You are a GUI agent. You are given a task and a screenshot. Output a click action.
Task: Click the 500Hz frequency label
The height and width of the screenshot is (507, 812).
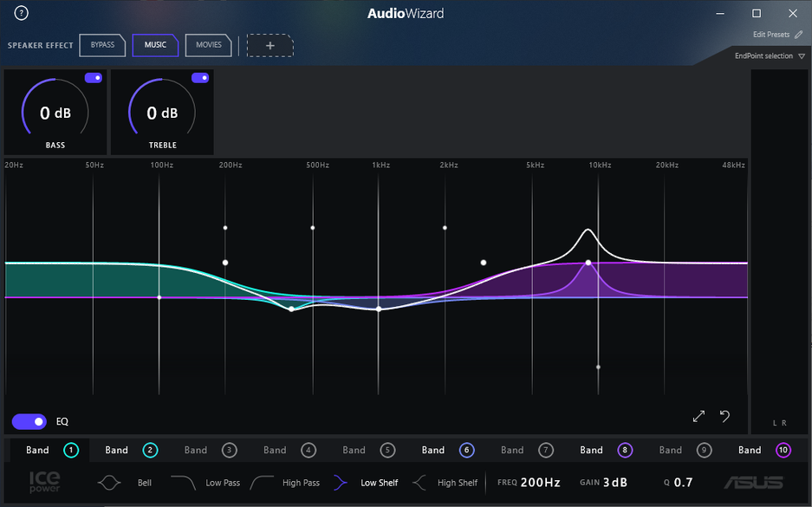pos(317,166)
